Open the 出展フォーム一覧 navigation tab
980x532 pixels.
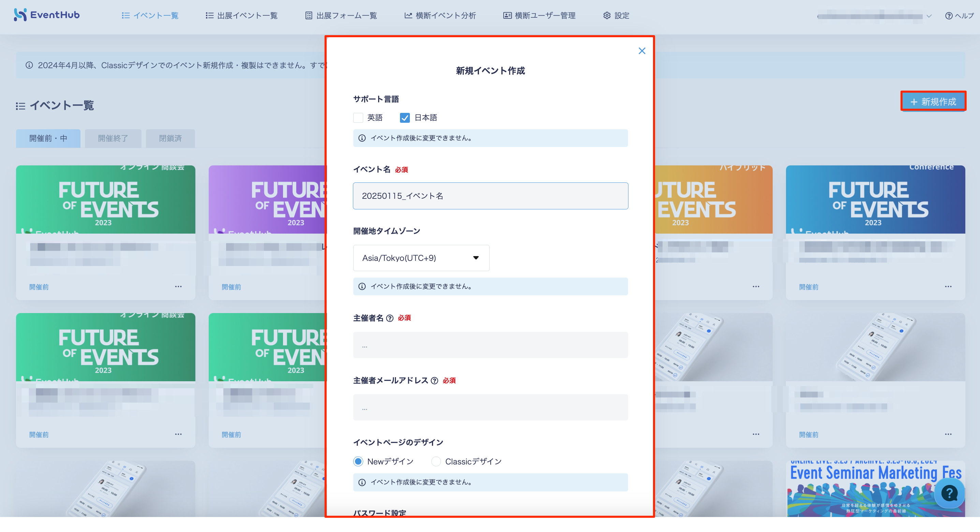point(341,16)
